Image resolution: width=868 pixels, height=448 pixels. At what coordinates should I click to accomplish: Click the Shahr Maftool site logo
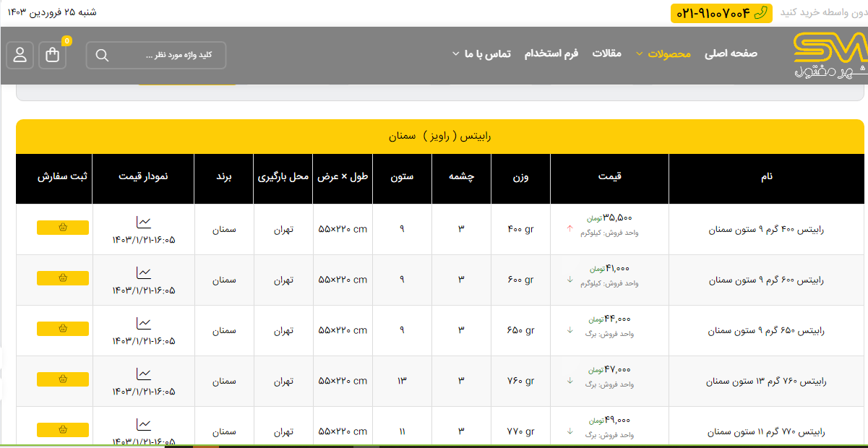click(x=829, y=56)
